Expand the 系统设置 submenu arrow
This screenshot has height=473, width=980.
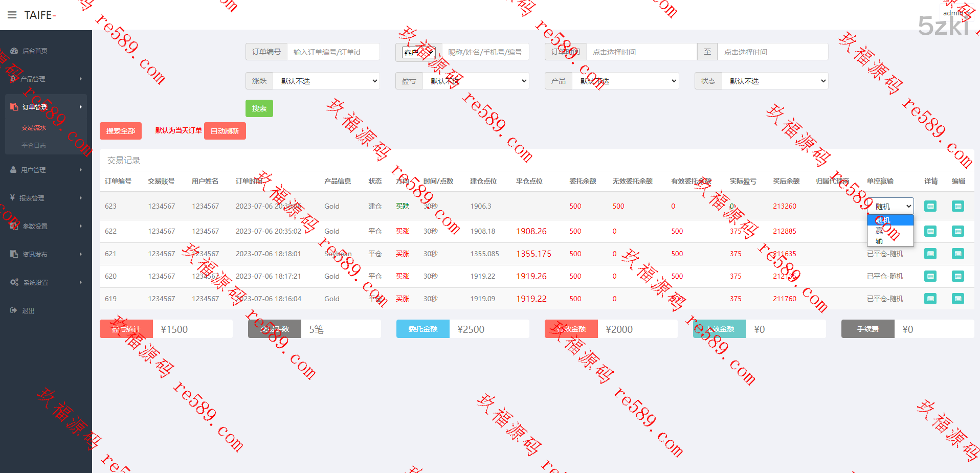click(81, 282)
